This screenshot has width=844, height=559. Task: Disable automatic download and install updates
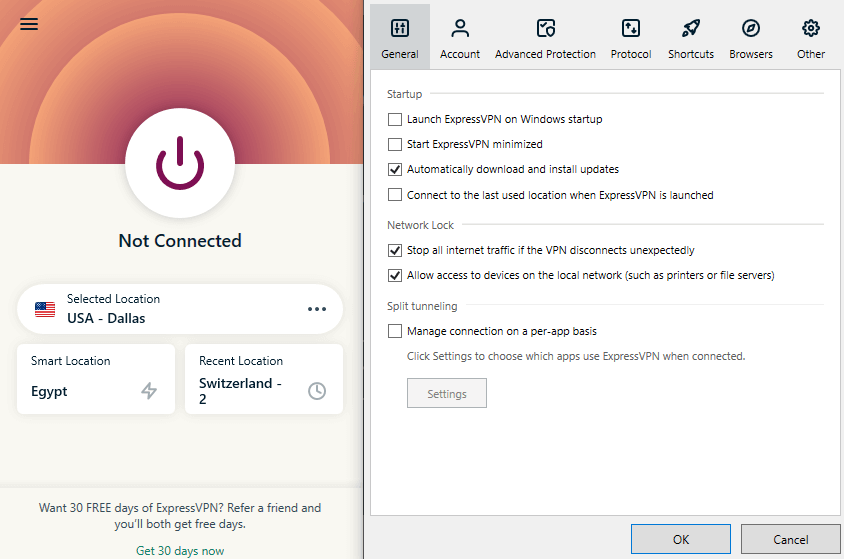click(395, 170)
